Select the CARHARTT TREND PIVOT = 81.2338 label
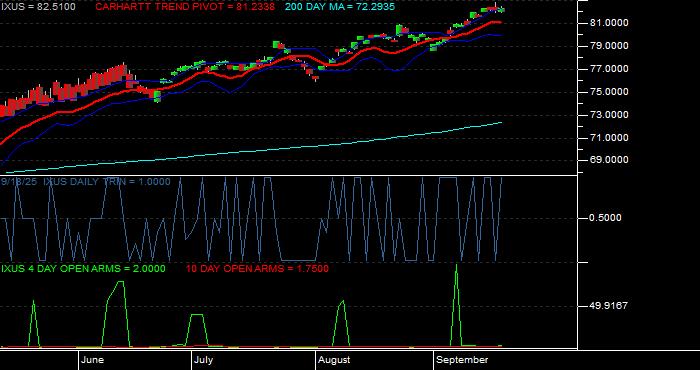The height and width of the screenshot is (370, 700). coord(186,7)
